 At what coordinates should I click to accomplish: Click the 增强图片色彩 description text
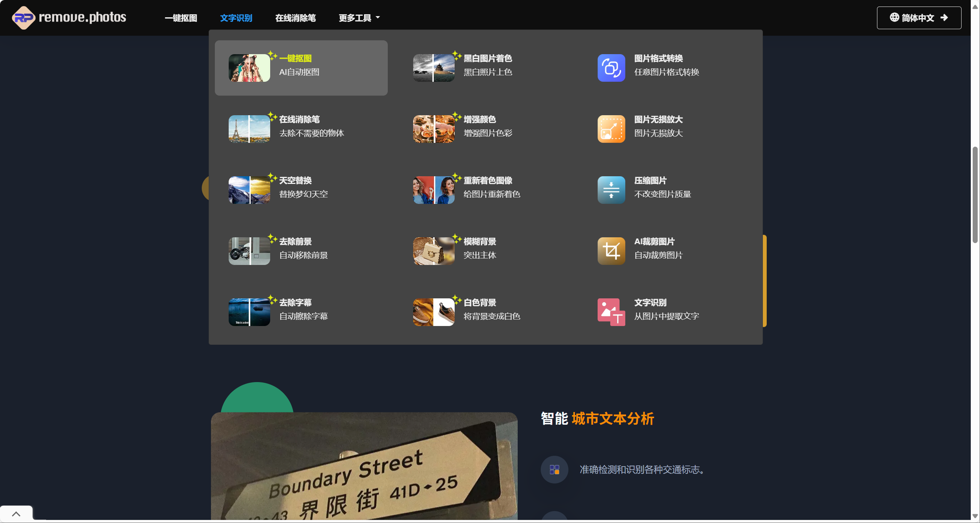[x=488, y=133]
